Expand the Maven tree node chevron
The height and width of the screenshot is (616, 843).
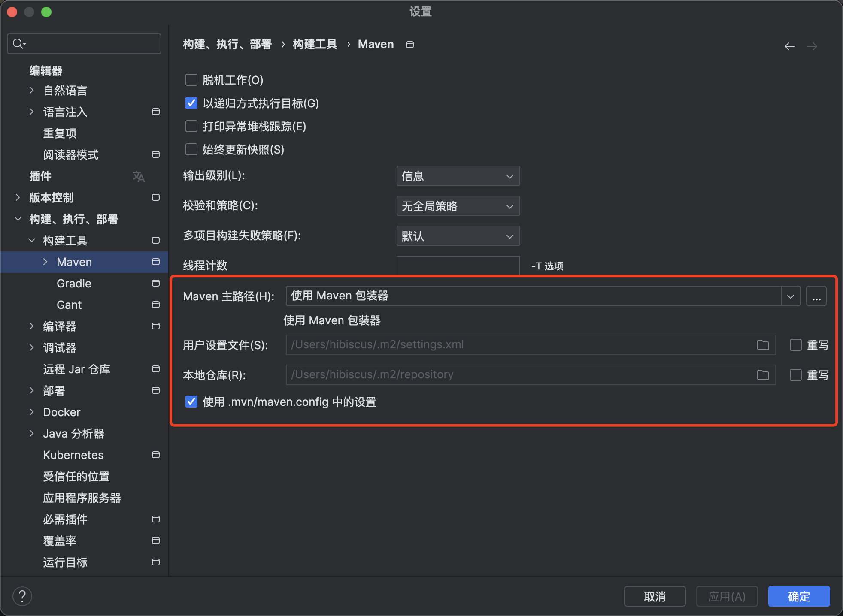point(45,262)
